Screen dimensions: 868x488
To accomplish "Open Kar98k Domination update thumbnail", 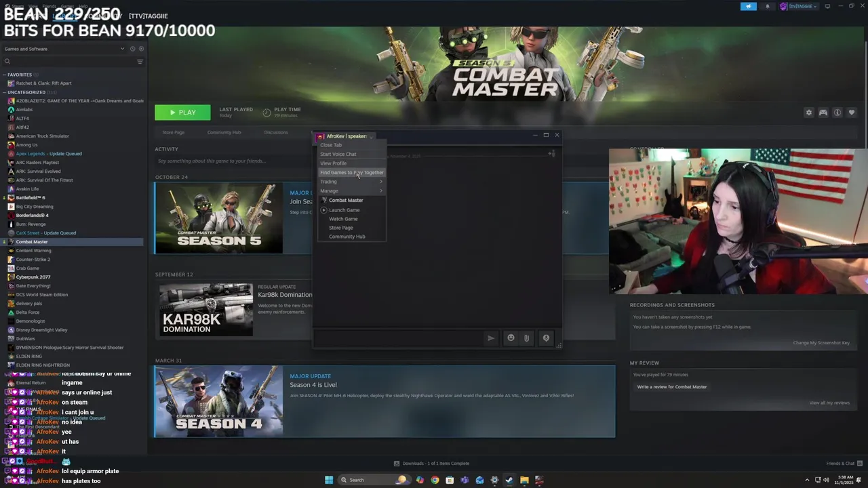I will (x=206, y=310).
